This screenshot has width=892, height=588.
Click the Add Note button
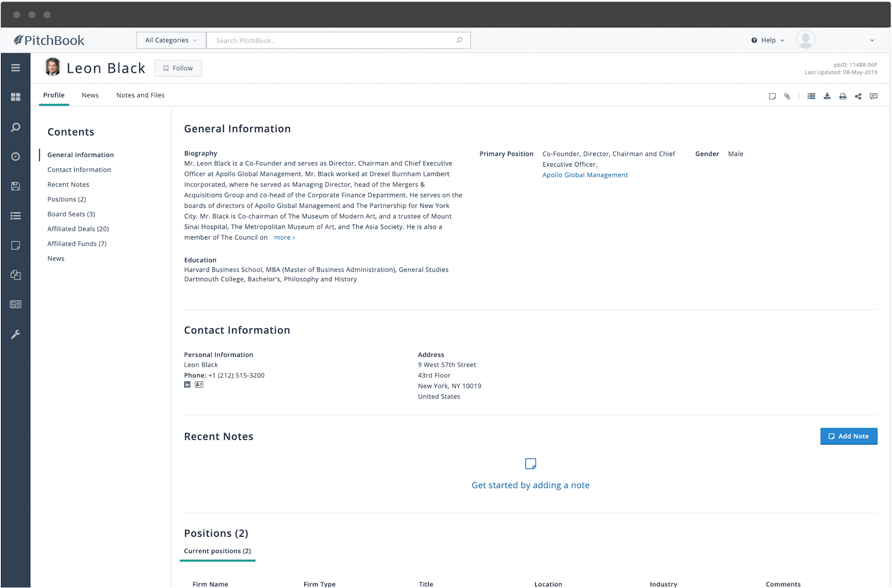[x=849, y=436]
